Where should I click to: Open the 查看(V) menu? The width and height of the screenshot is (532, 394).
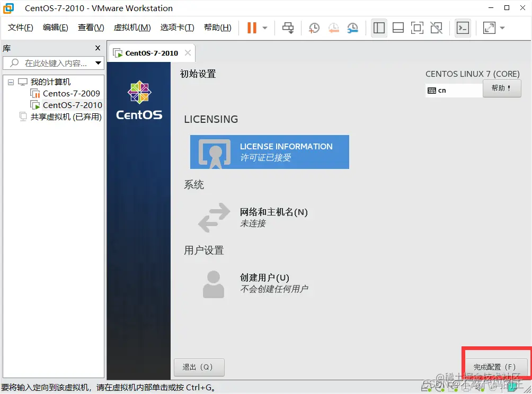pos(91,28)
